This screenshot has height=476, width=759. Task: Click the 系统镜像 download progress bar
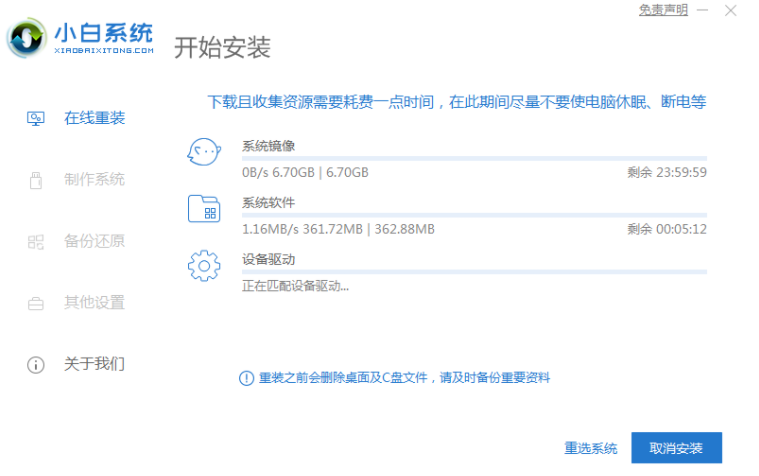pos(474,158)
